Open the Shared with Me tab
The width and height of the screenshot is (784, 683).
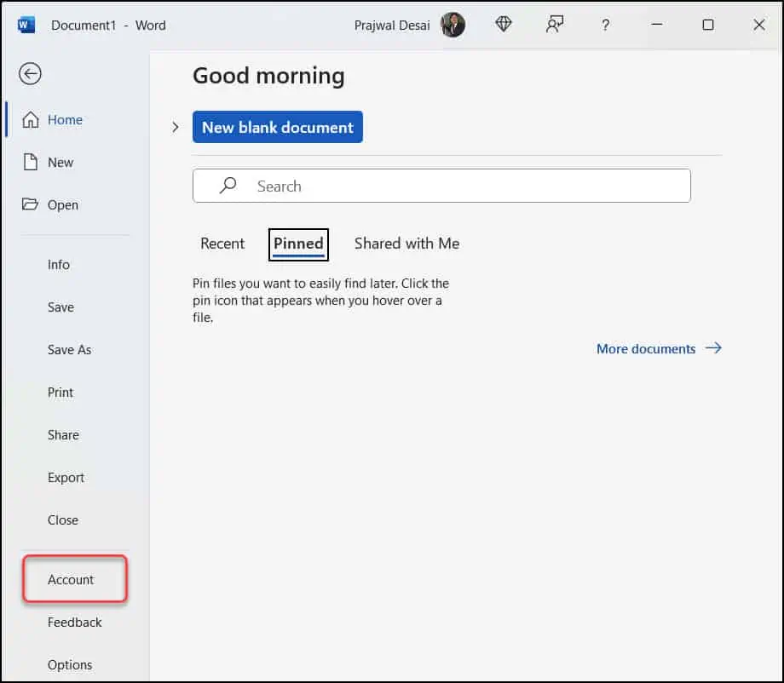(x=406, y=244)
